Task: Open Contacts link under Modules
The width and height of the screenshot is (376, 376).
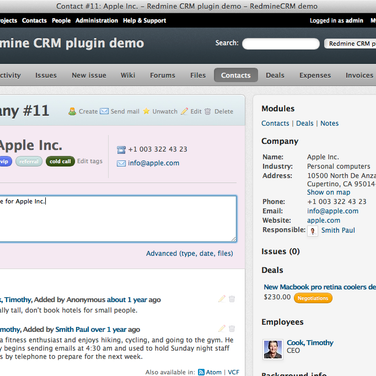Action: pos(275,123)
